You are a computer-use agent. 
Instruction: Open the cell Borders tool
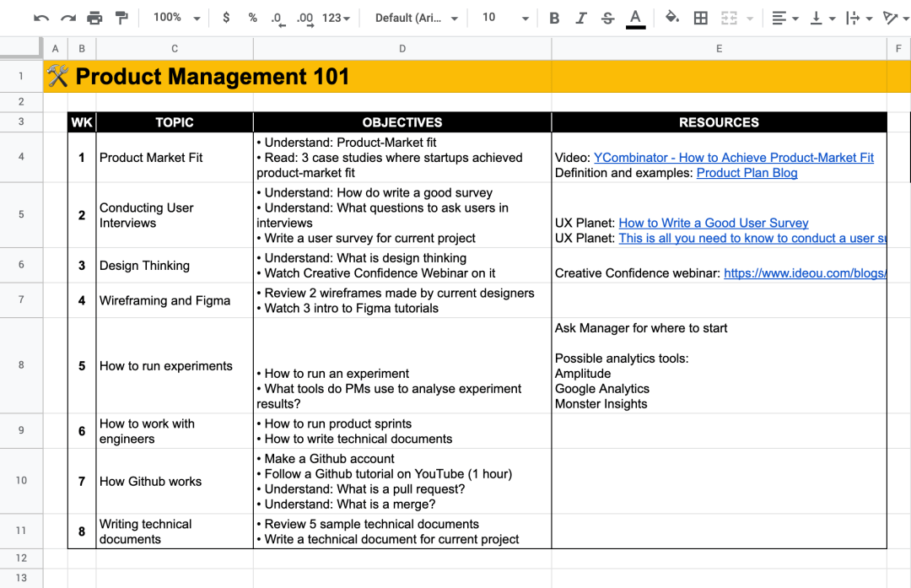[700, 18]
